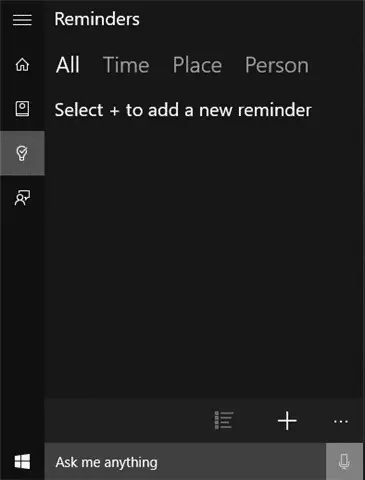This screenshot has width=365, height=480.
Task: Click the Reminders title heading
Action: pyautogui.click(x=97, y=19)
